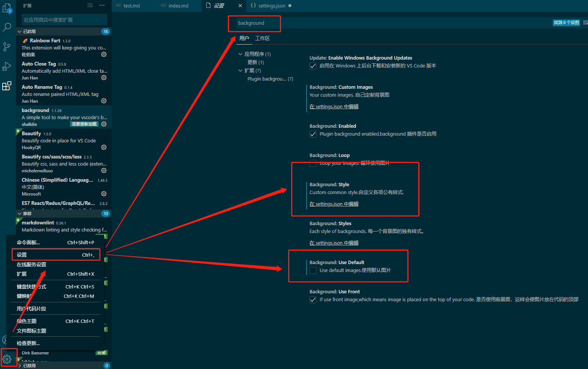Screen dimensions: 588x369
Task: Edit Background: Styles in settings.json link
Action: point(334,243)
